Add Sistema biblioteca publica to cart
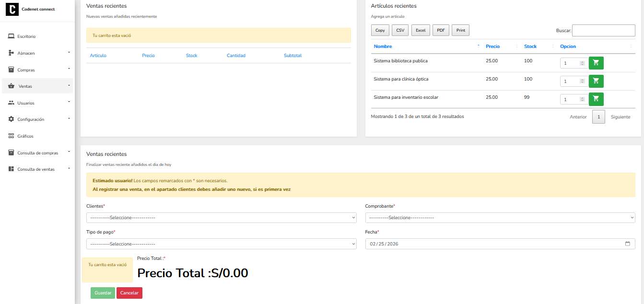This screenshot has height=304, width=644. (596, 63)
